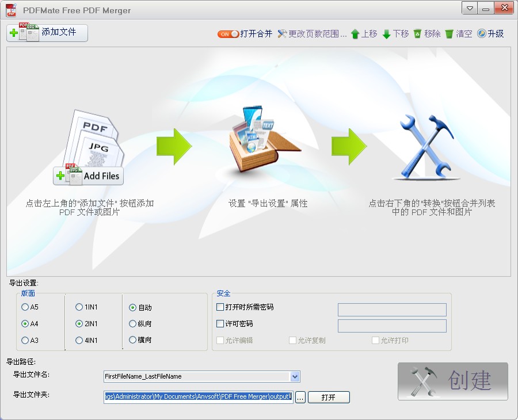518x420 pixels.
Task: Select 纵向 portrait orientation radio
Action: [x=132, y=323]
